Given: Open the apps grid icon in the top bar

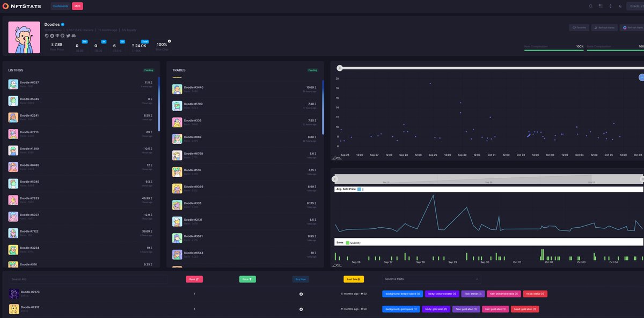Looking at the screenshot, I should pyautogui.click(x=601, y=6).
